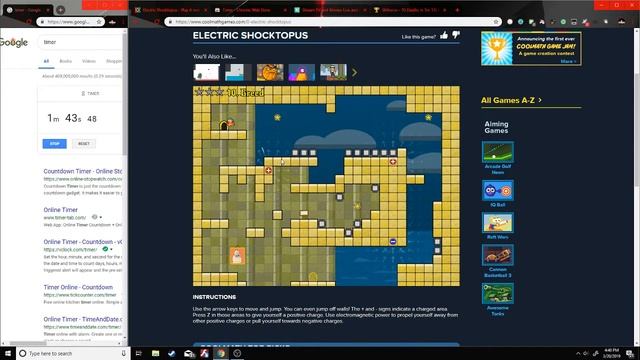Open the Awesome Tanks game icon
This screenshot has height=360, width=640.
point(498,293)
